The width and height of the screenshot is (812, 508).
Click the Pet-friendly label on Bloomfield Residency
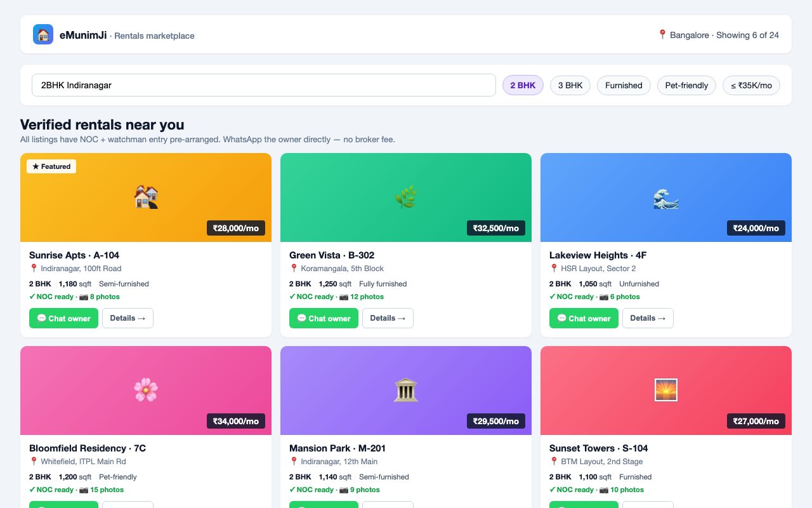pos(118,477)
